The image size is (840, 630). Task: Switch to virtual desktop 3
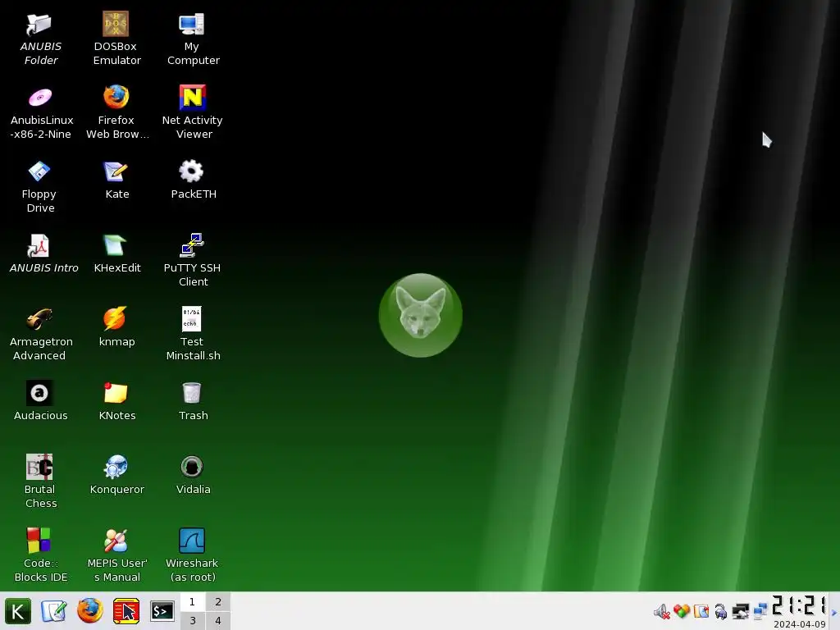(192, 620)
